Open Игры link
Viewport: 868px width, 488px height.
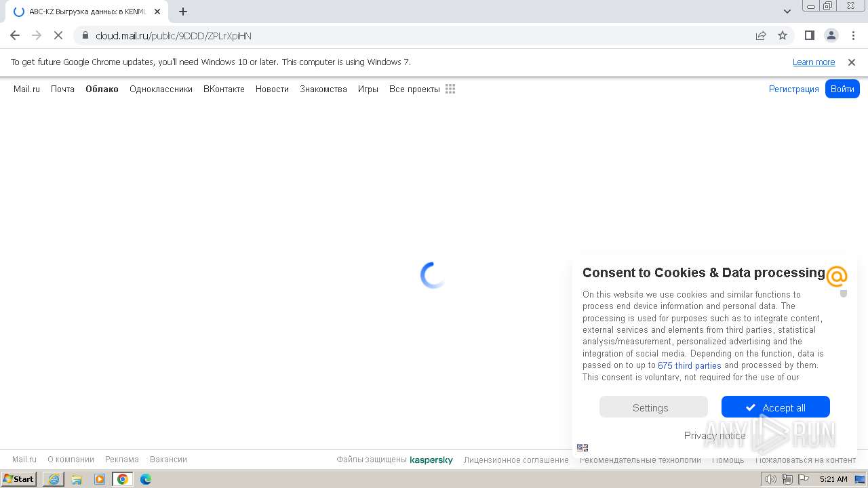(x=368, y=89)
